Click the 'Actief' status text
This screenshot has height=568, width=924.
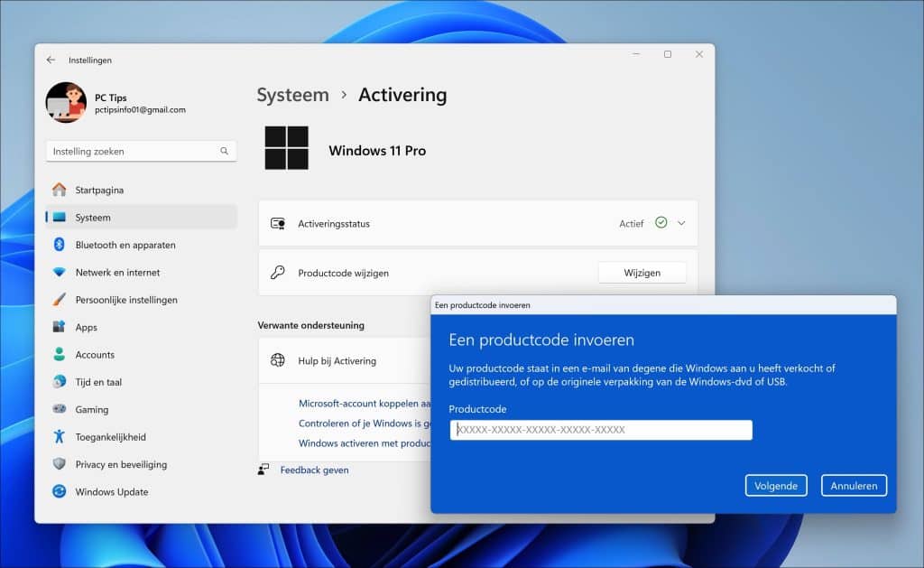631,224
